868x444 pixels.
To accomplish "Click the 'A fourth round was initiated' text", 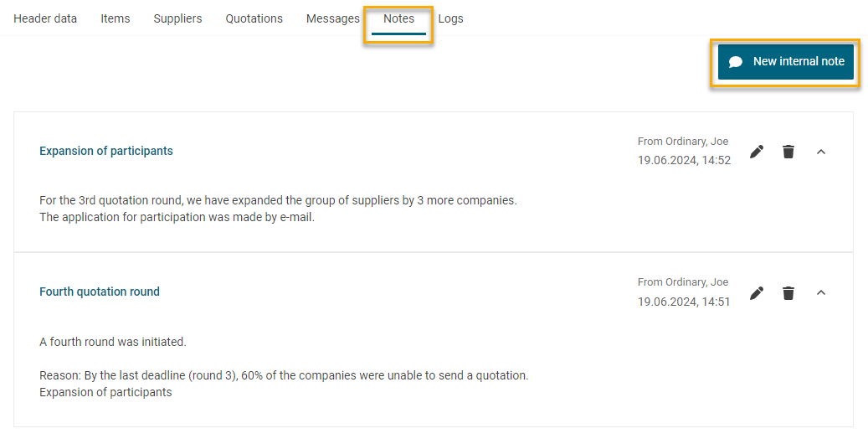I will click(x=113, y=342).
